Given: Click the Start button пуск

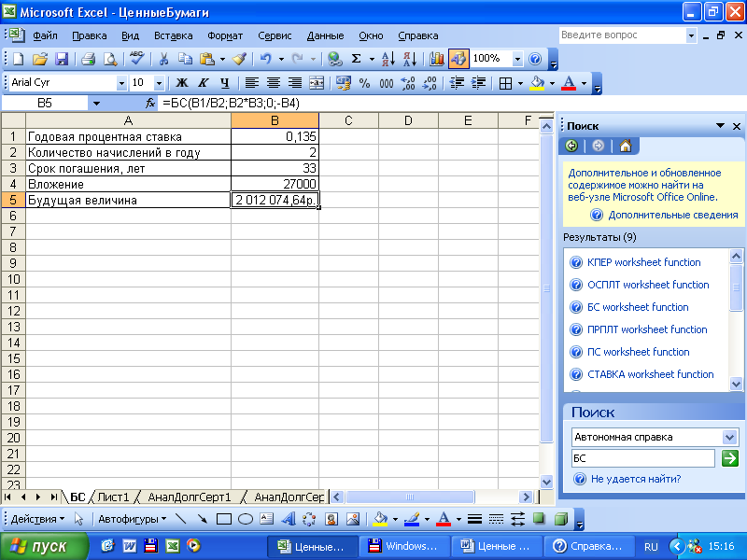Looking at the screenshot, I should pyautogui.click(x=44, y=546).
